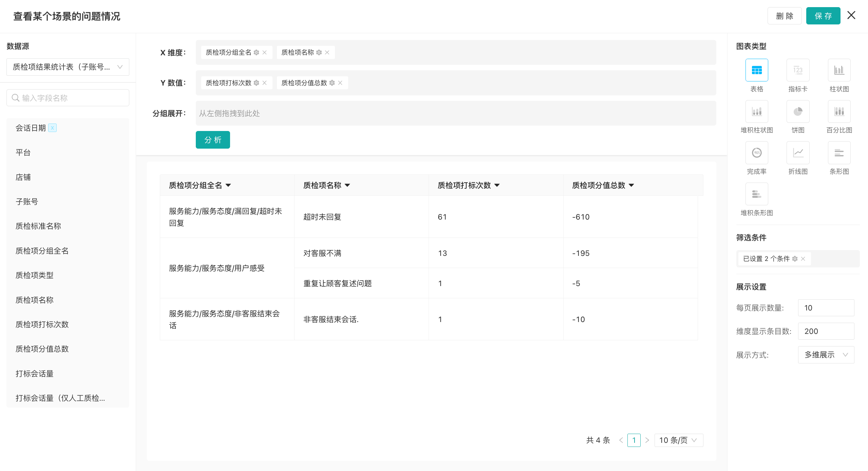The height and width of the screenshot is (471, 868).
Task: Remove 质检项分组全名 tag from X 维度
Action: click(265, 53)
